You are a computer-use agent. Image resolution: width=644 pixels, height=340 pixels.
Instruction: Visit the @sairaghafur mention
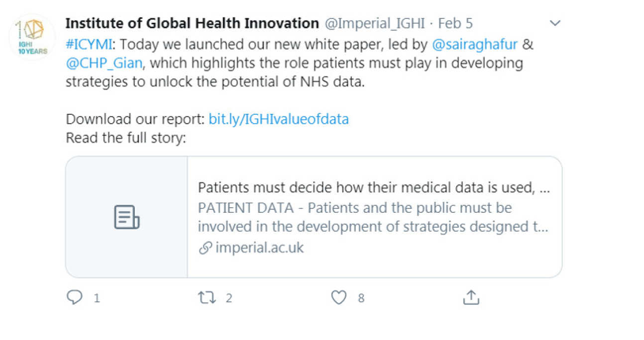point(475,44)
